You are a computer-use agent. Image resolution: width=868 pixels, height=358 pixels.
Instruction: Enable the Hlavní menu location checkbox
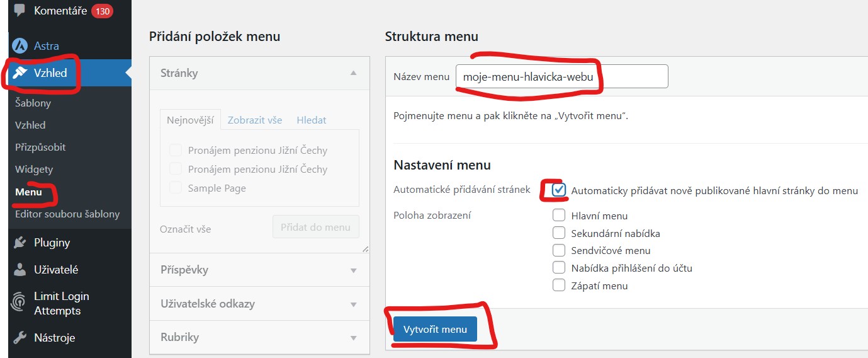point(559,215)
